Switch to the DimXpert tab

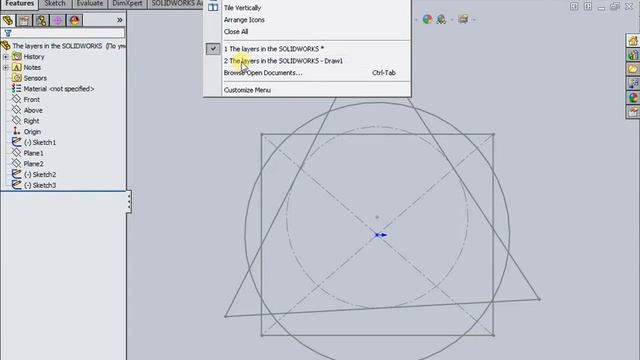(x=127, y=4)
